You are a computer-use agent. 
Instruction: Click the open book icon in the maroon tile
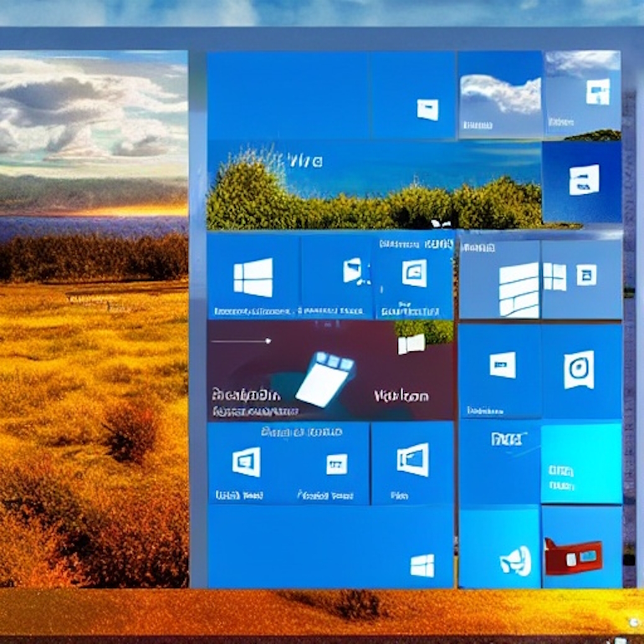click(411, 345)
